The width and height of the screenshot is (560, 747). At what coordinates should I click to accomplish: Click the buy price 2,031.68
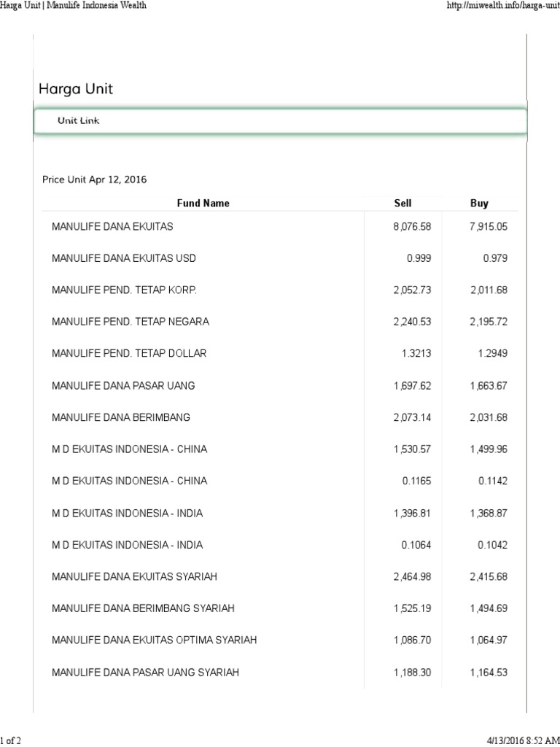click(x=489, y=417)
